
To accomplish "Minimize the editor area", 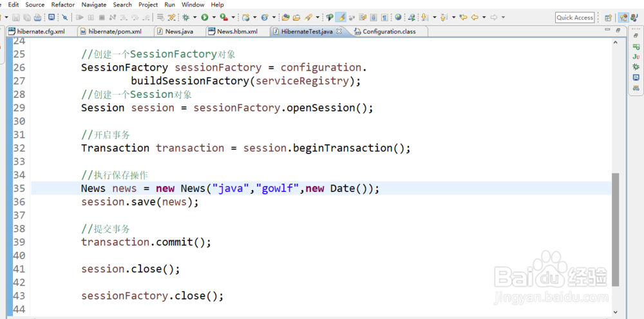I will coord(608,30).
